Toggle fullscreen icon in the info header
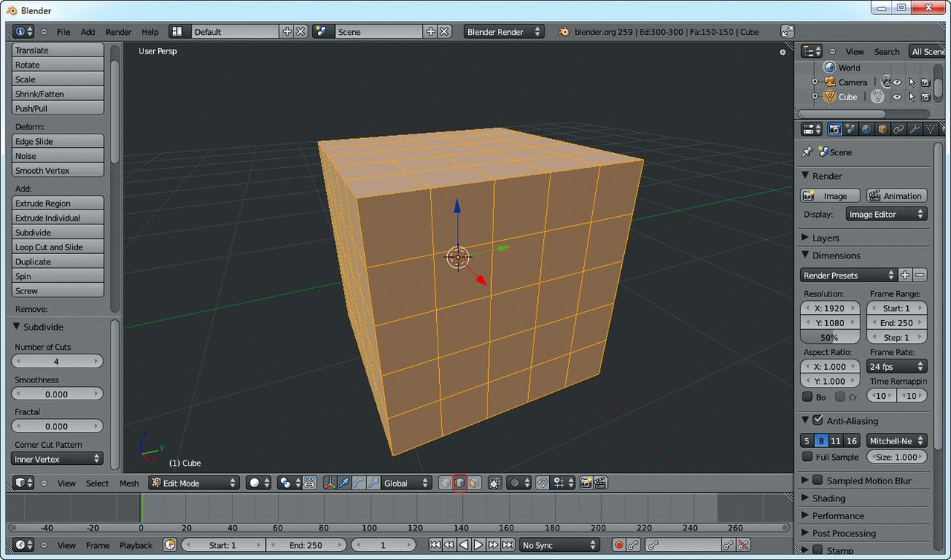This screenshot has height=560, width=951. click(788, 32)
